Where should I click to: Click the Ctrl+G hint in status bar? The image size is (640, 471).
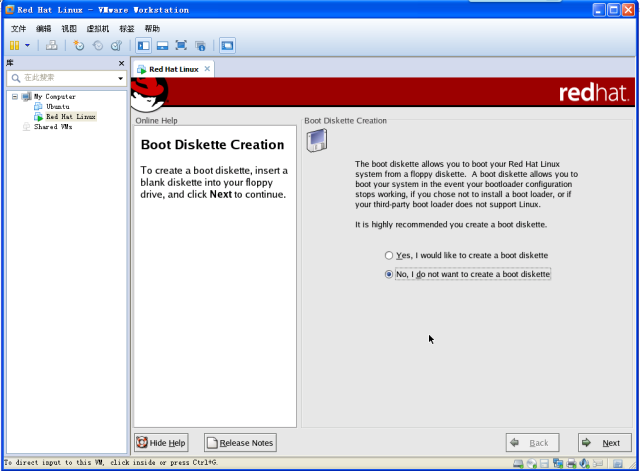point(205,462)
